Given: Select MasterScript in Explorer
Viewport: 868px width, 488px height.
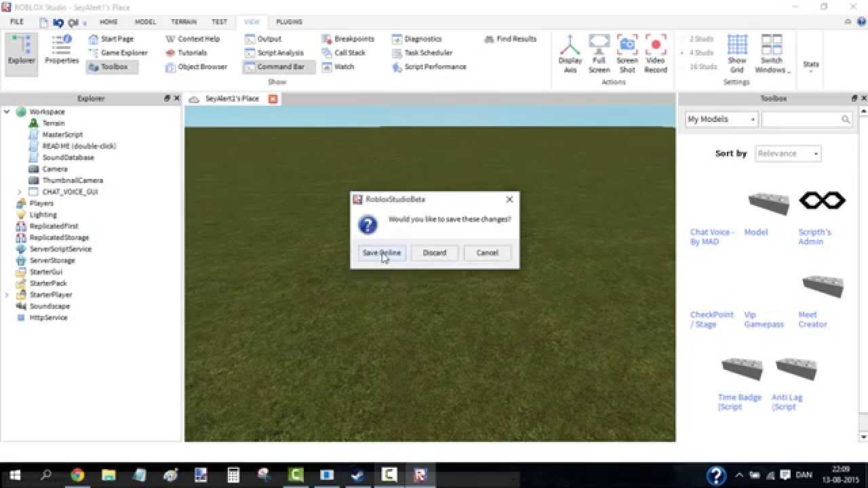Looking at the screenshot, I should [62, 135].
